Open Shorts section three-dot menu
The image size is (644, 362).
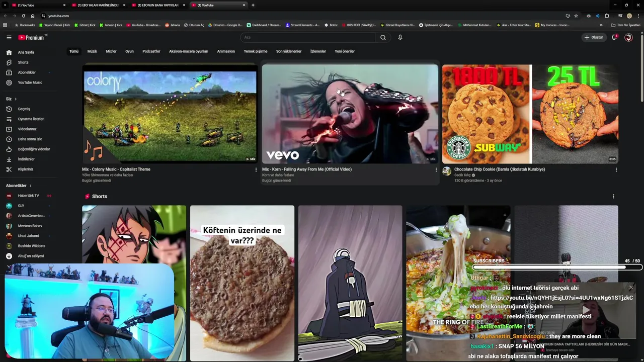(613, 196)
